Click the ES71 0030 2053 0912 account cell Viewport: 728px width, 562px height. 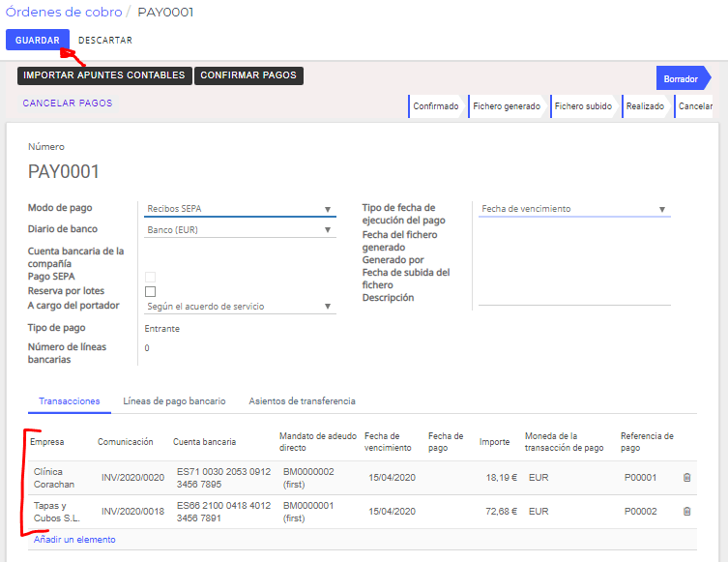[223, 478]
